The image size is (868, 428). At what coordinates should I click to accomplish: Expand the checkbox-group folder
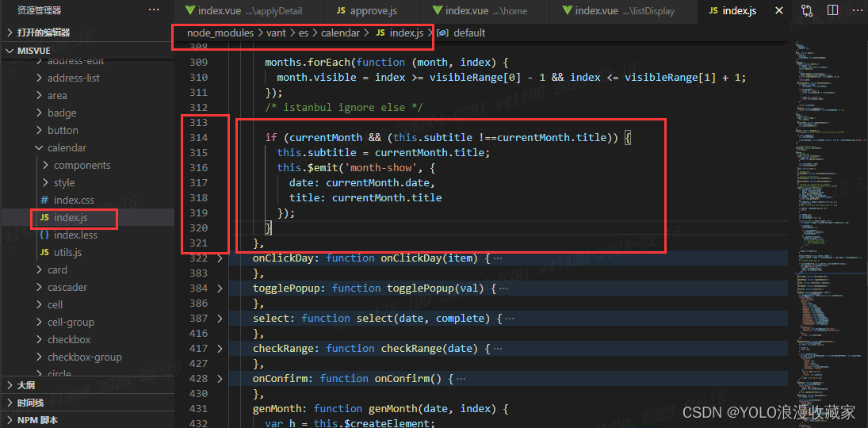point(84,357)
